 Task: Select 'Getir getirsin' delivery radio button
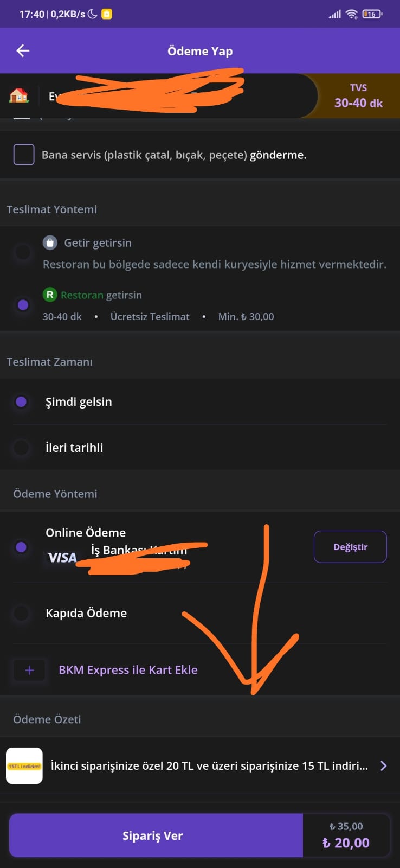pos(23,252)
